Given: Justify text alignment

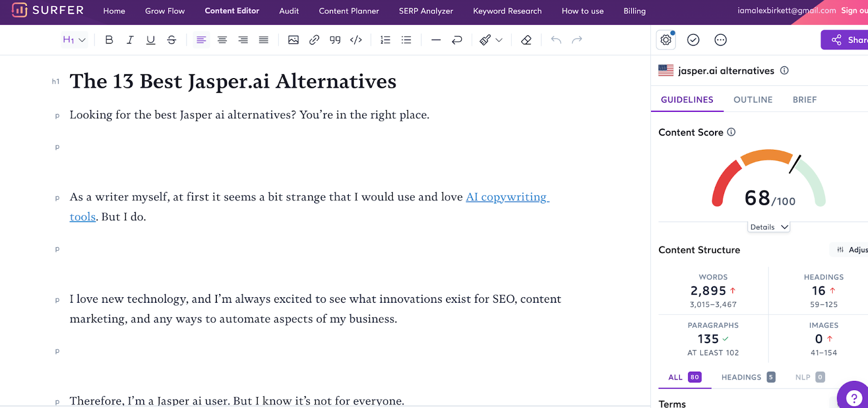Looking at the screenshot, I should (x=264, y=40).
